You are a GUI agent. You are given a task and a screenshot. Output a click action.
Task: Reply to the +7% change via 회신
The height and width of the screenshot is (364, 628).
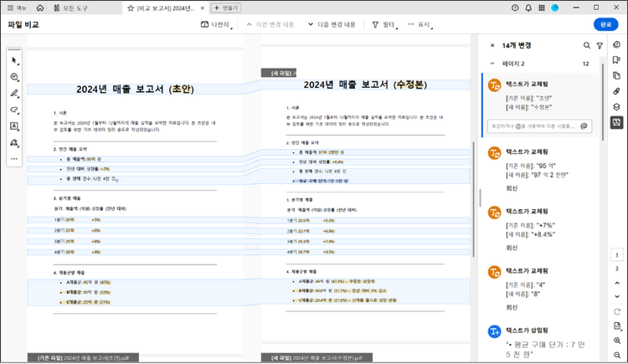click(x=512, y=248)
